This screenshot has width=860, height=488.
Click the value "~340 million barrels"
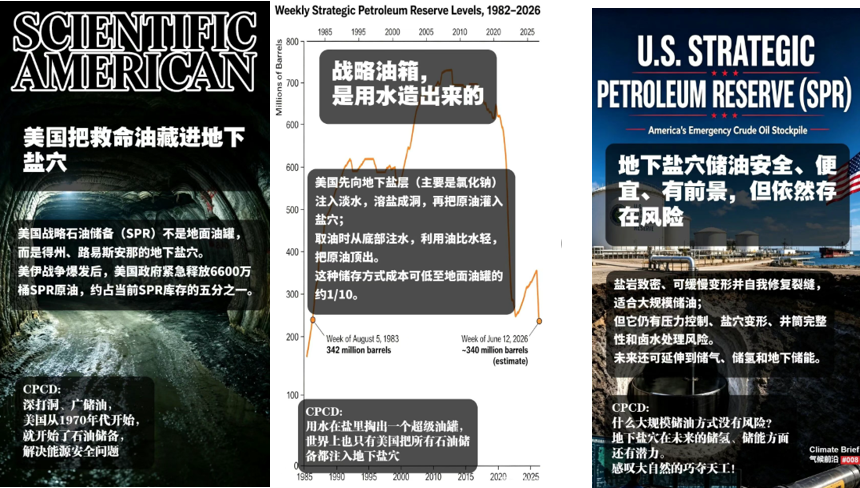(x=495, y=350)
